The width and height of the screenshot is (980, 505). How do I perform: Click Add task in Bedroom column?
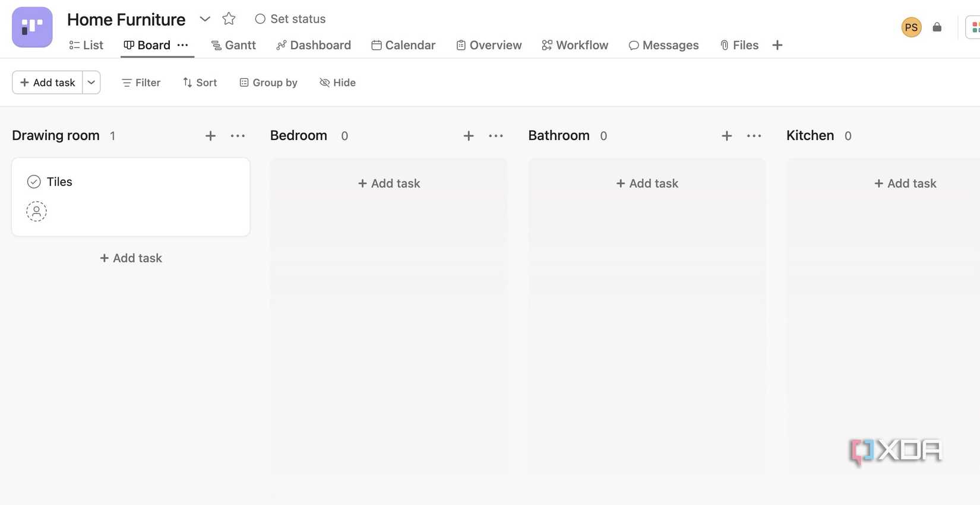click(x=389, y=183)
